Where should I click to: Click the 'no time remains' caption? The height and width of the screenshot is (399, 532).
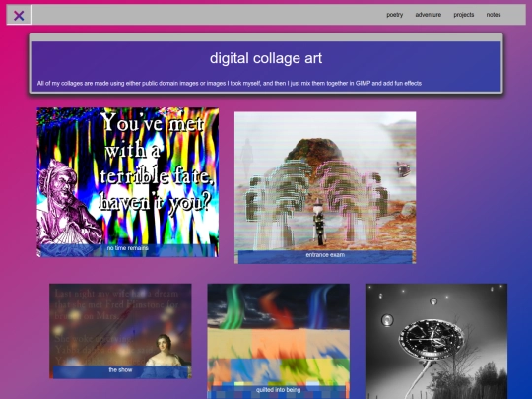127,248
